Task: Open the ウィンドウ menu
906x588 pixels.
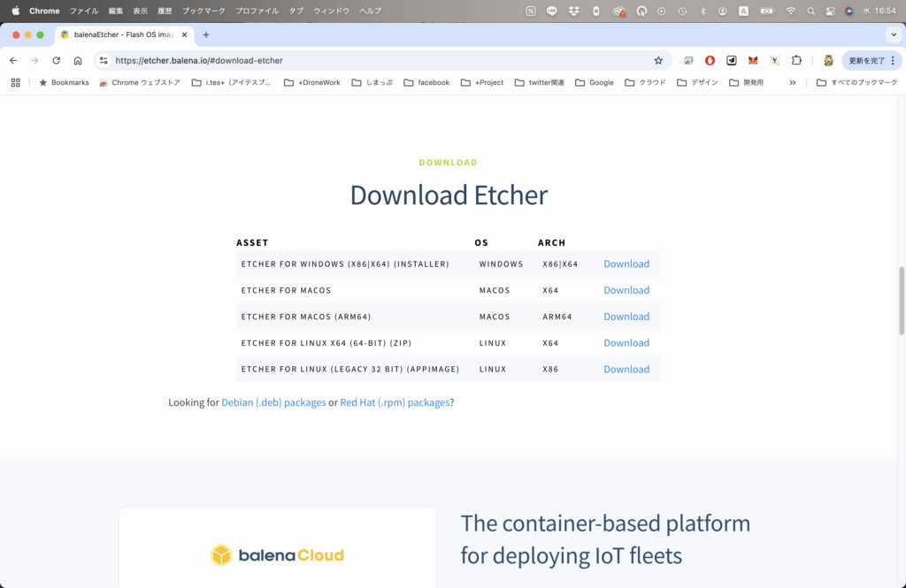Action: tap(332, 11)
